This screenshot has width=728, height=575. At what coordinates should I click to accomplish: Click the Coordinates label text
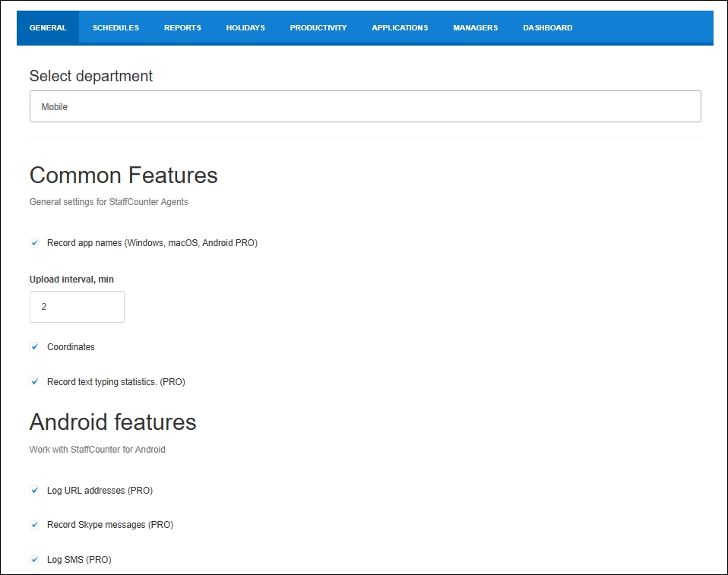pyautogui.click(x=71, y=347)
